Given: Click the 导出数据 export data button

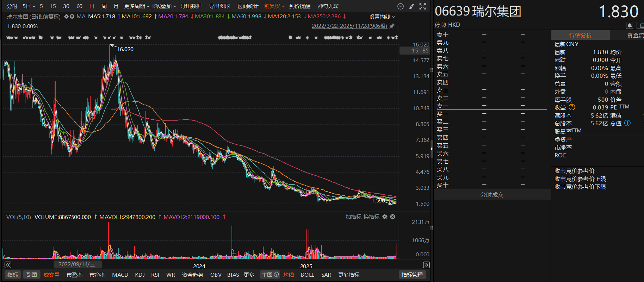Looking at the screenshot, I should [x=191, y=6].
